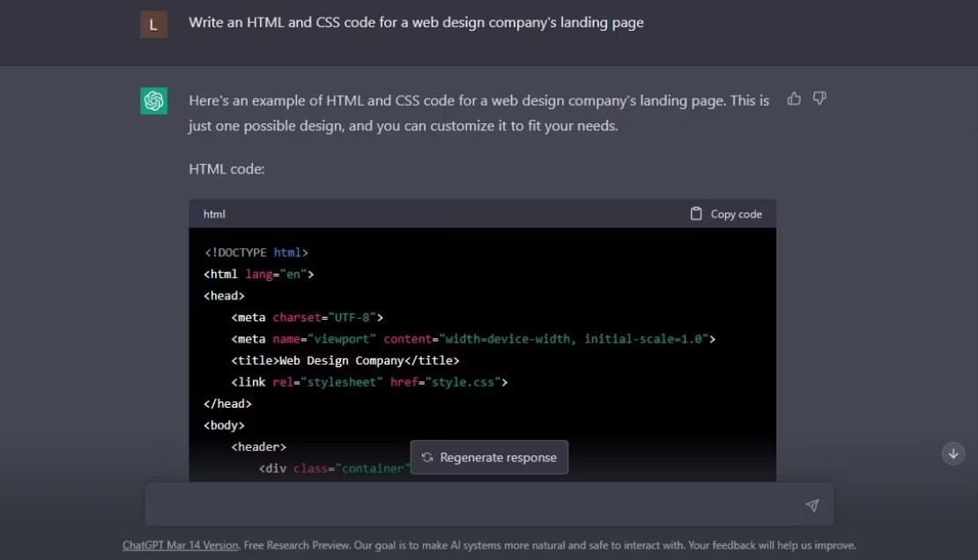Focus the message input box
978x560 pixels.
[x=476, y=505]
